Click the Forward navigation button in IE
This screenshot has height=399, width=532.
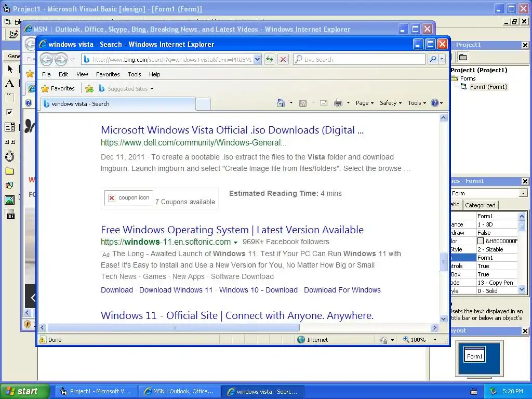(x=61, y=59)
